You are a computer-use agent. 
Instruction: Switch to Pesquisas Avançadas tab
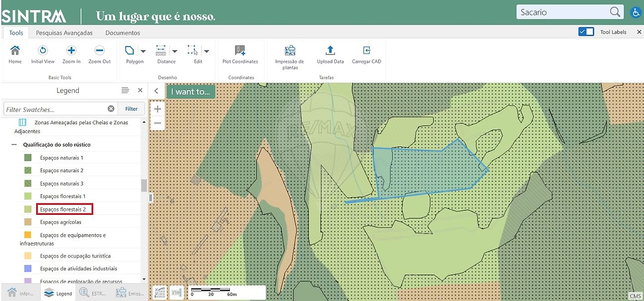(x=64, y=33)
